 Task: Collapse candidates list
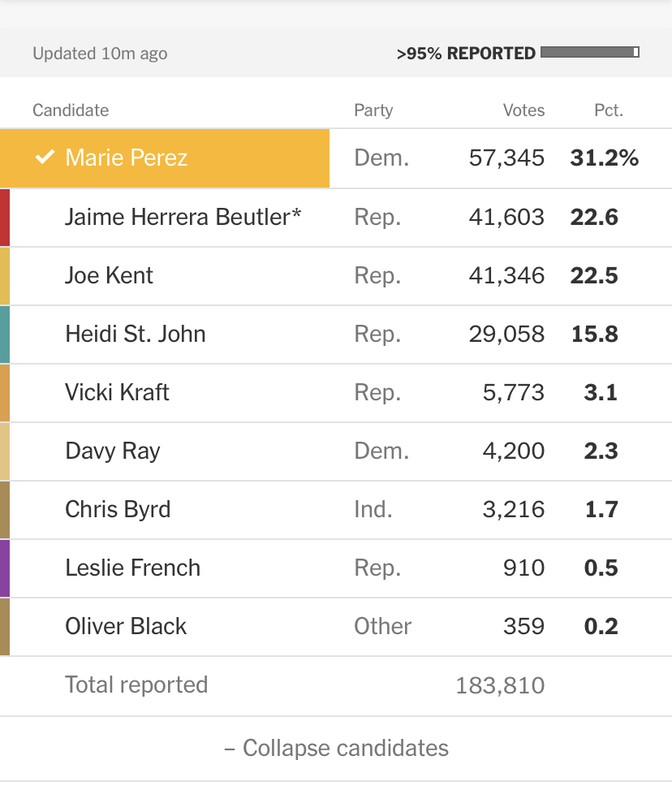click(336, 748)
